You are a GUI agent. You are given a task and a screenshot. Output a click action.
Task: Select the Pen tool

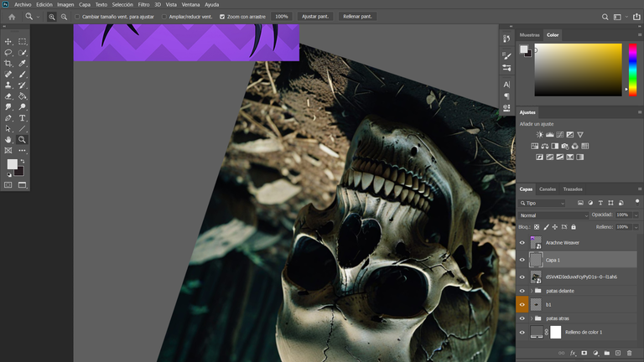[x=8, y=118]
